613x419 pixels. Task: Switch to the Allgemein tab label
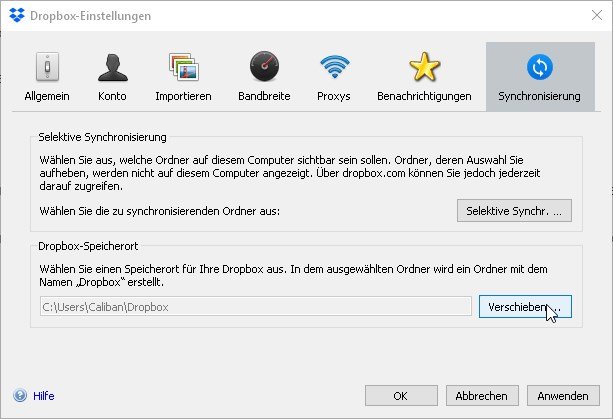[47, 96]
